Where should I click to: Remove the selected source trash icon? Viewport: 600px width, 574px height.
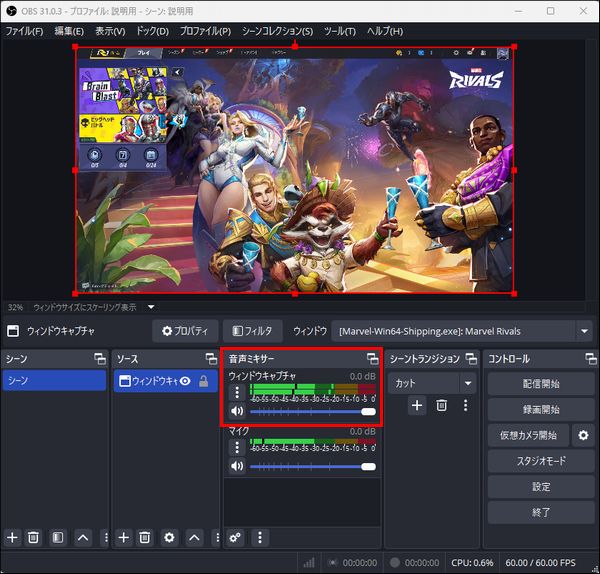coord(145,538)
